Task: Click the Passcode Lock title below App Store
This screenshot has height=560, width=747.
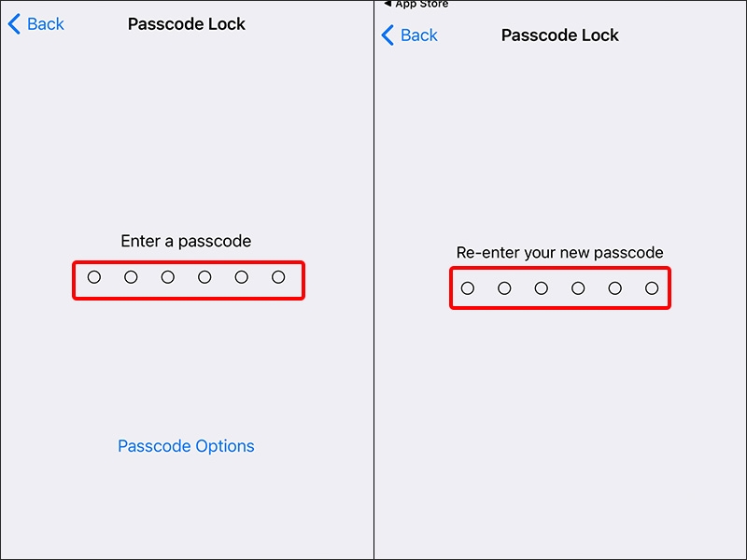Action: coord(560,35)
